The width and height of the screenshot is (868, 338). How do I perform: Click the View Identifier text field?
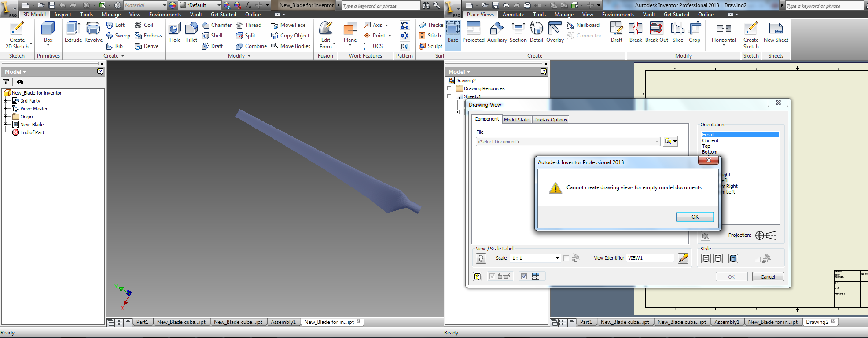(650, 258)
